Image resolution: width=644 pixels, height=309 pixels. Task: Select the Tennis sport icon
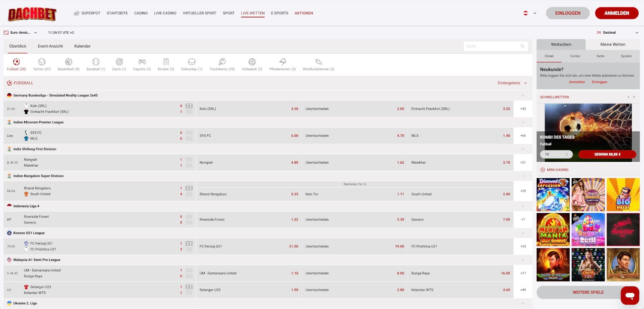(42, 62)
